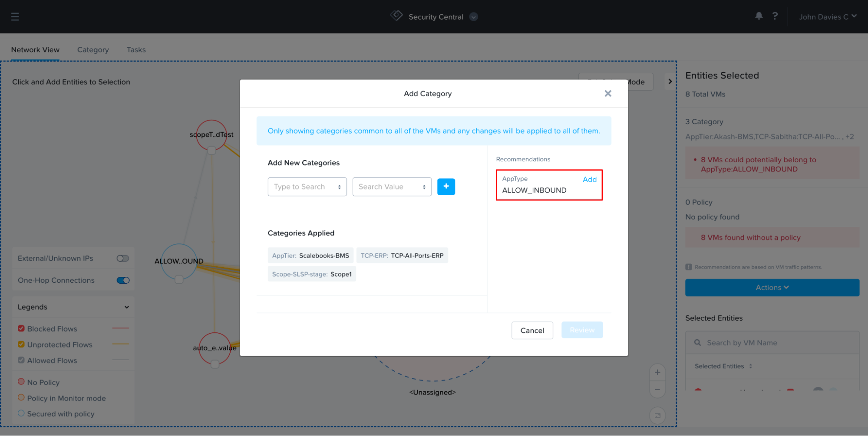868x436 pixels.
Task: Uncheck the Unprotected Flows checkbox
Action: (x=21, y=344)
